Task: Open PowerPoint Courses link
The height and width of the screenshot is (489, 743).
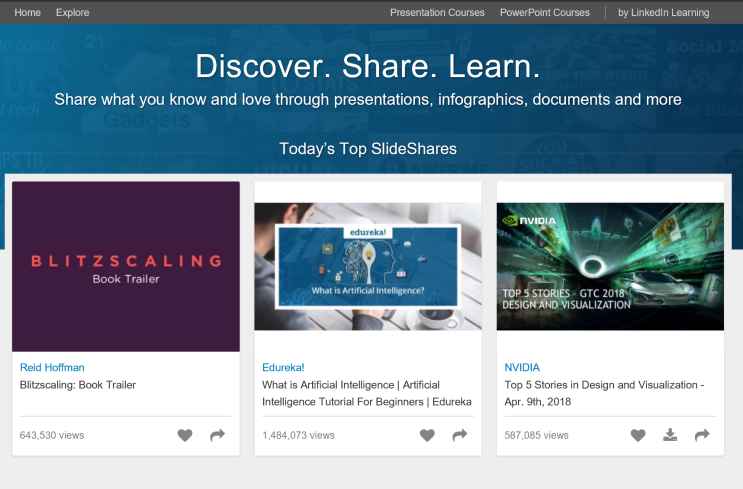Action: tap(545, 13)
